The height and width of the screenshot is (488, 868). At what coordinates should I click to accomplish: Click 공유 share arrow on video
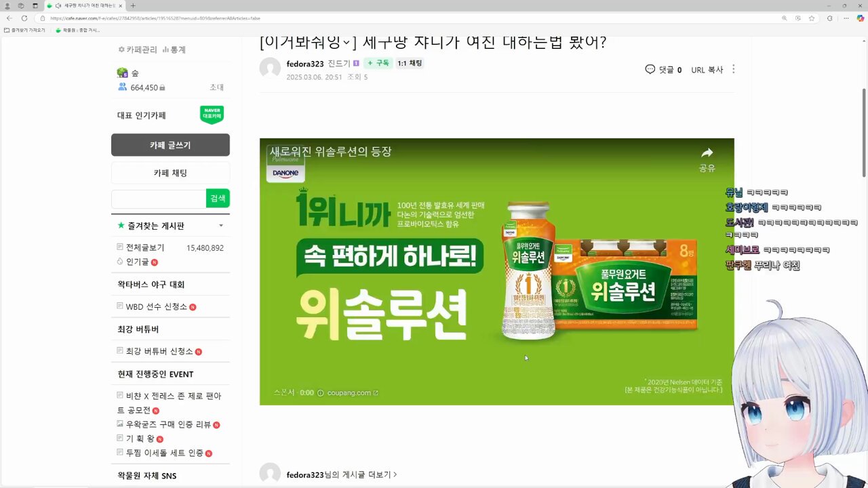point(707,159)
